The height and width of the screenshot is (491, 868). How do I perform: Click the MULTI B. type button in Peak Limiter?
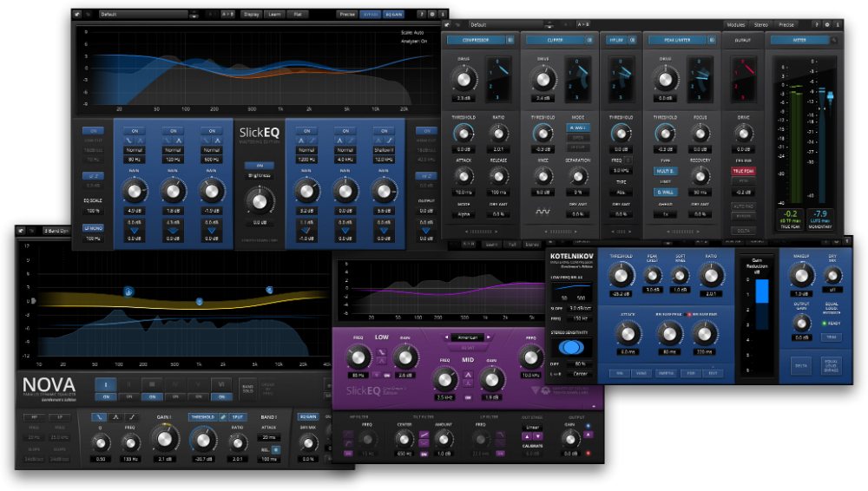[x=665, y=171]
